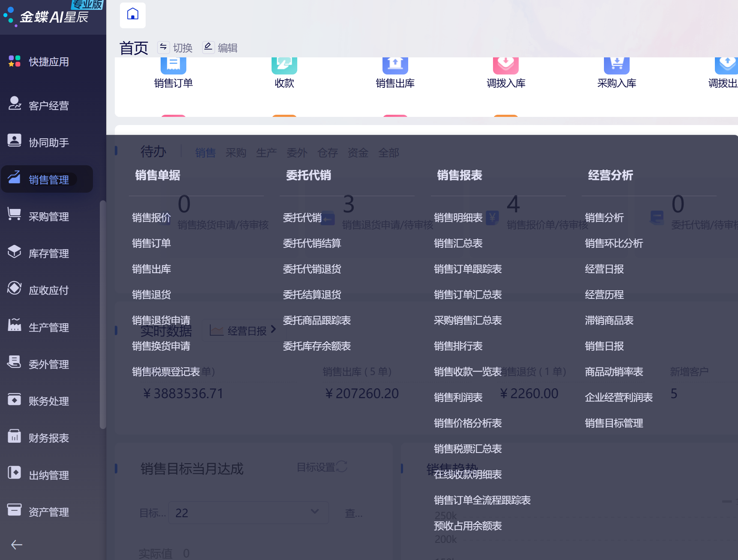Viewport: 738px width, 560px height.
Task: Open 滞销商品表 menu entry
Action: [609, 321]
